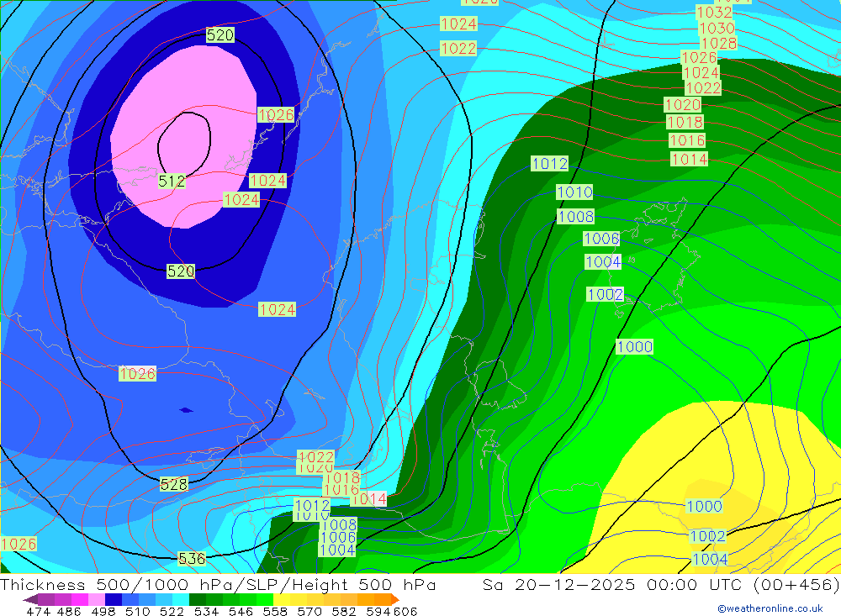Click the bright magenta legend swatch
The width and height of the screenshot is (841, 616).
point(79,599)
